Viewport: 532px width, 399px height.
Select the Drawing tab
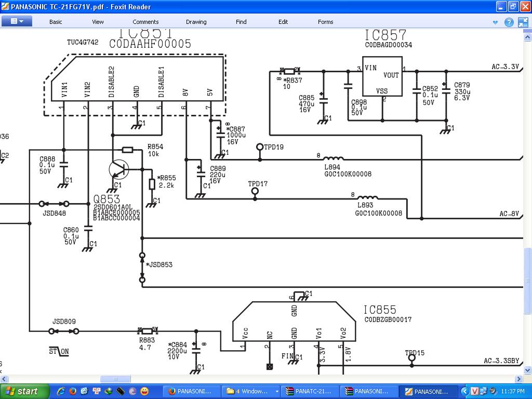coord(196,22)
